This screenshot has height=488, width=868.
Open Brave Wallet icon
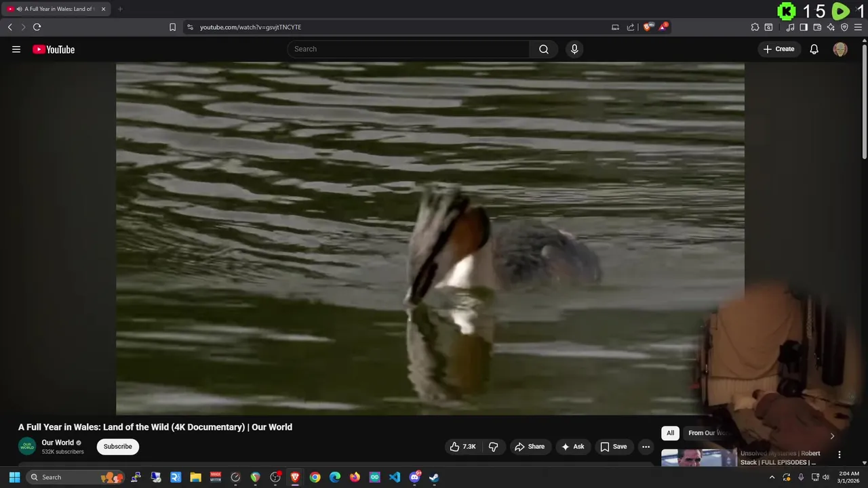pos(817,27)
